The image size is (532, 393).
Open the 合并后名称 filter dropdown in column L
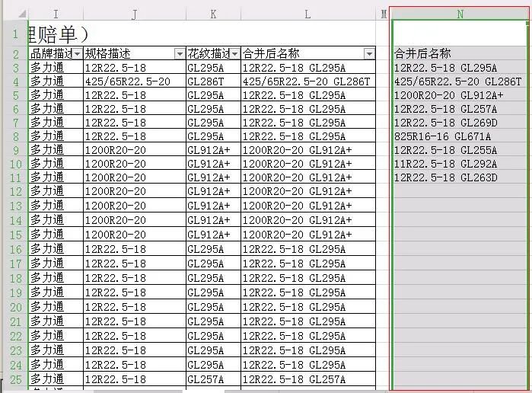pyautogui.click(x=369, y=53)
